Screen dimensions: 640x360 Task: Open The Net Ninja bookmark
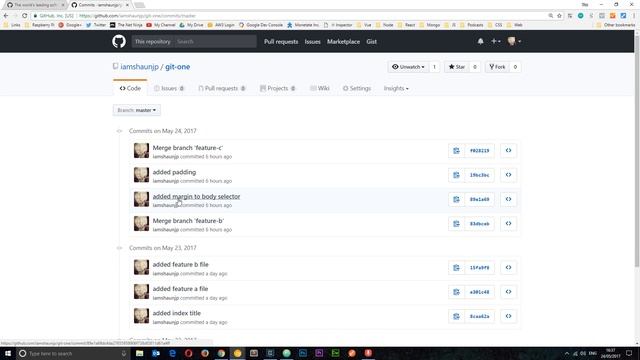(x=126, y=25)
